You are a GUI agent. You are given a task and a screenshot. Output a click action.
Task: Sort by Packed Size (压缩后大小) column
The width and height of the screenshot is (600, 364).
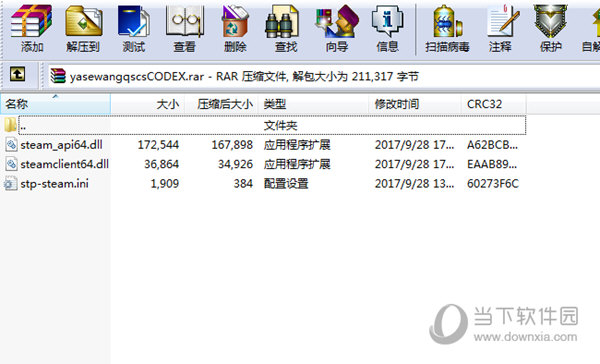pos(222,104)
